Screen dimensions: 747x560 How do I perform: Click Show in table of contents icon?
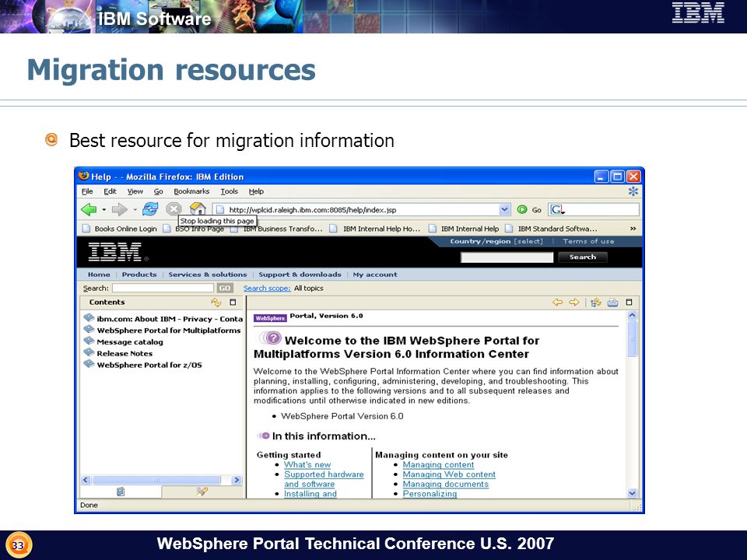[595, 303]
